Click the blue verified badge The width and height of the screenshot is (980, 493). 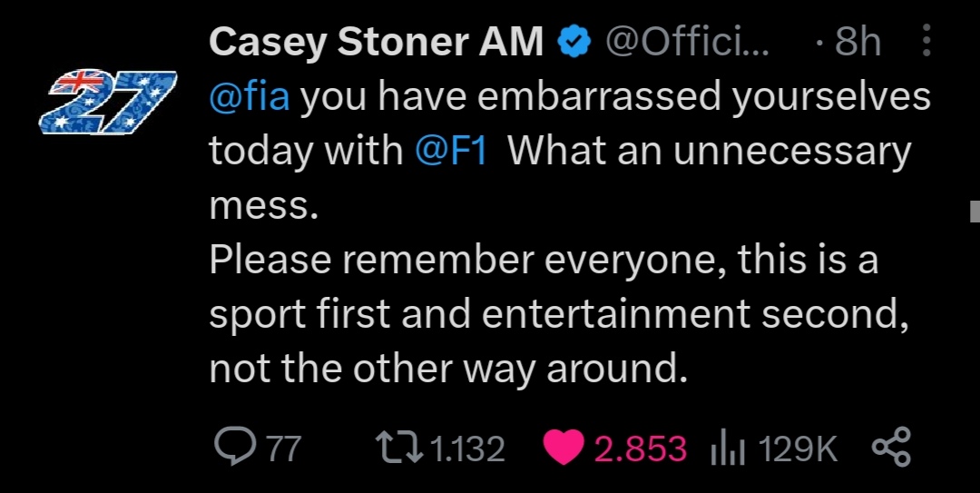(x=574, y=43)
